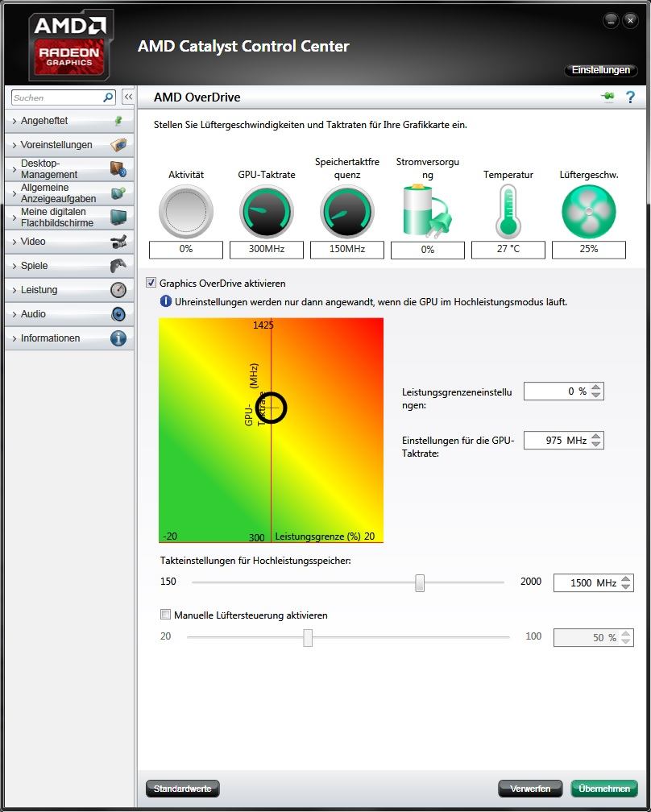Click the Übernehmen button
The height and width of the screenshot is (812, 651).
pos(604,788)
